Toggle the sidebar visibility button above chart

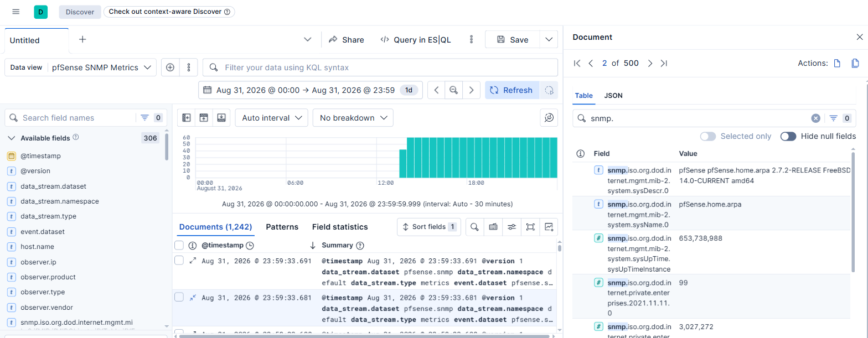[186, 117]
